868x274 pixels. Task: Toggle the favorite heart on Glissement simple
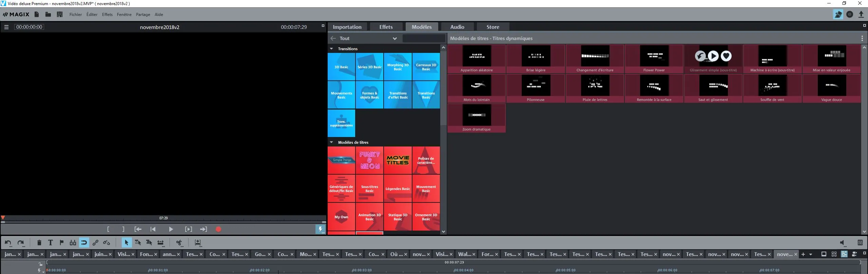pos(726,56)
